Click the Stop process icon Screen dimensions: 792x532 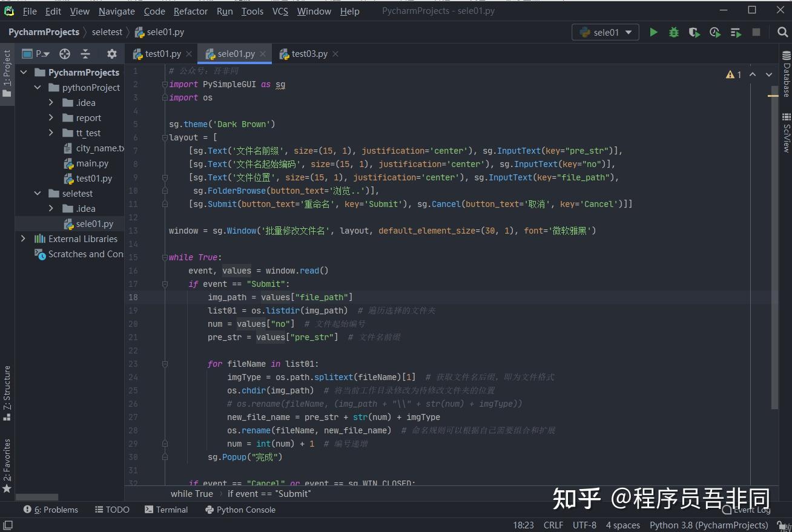tap(756, 32)
